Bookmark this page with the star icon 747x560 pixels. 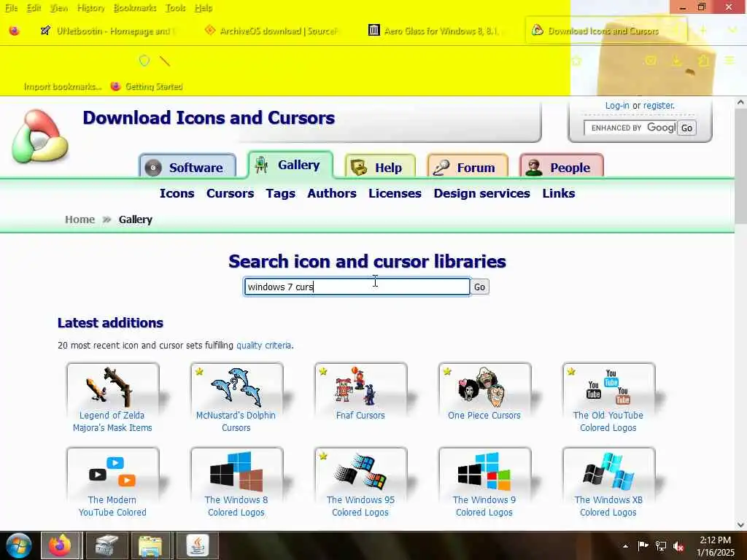pyautogui.click(x=576, y=61)
